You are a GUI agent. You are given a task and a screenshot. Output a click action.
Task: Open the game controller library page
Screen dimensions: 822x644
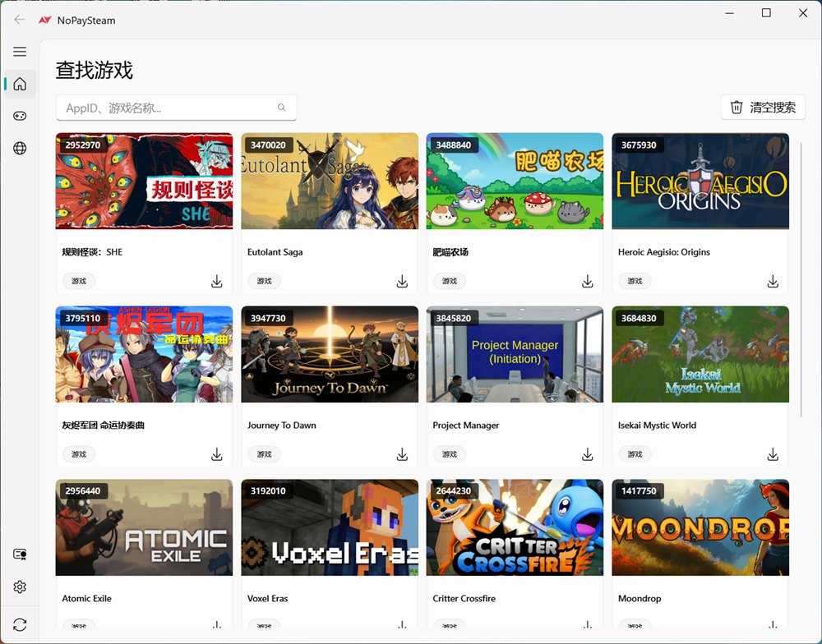click(20, 116)
